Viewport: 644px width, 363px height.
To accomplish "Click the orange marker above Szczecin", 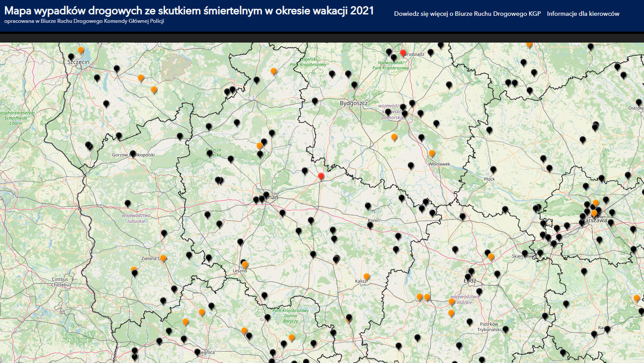I will click(x=81, y=50).
